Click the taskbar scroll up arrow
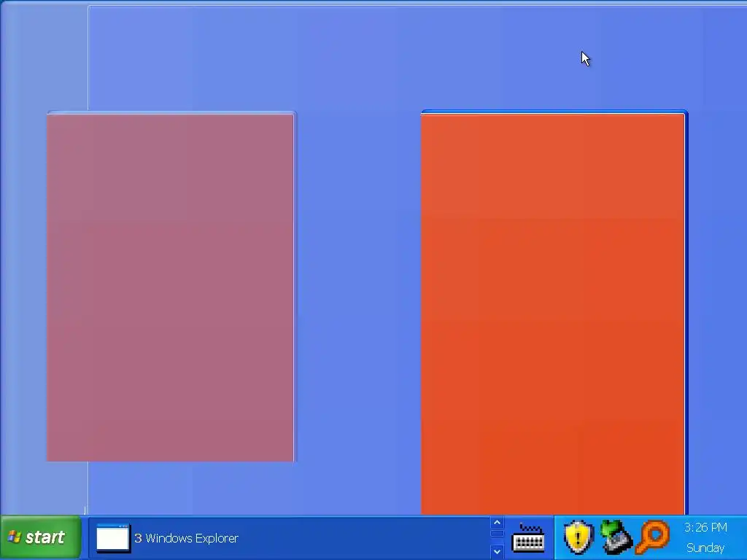Image resolution: width=747 pixels, height=560 pixels. (497, 523)
